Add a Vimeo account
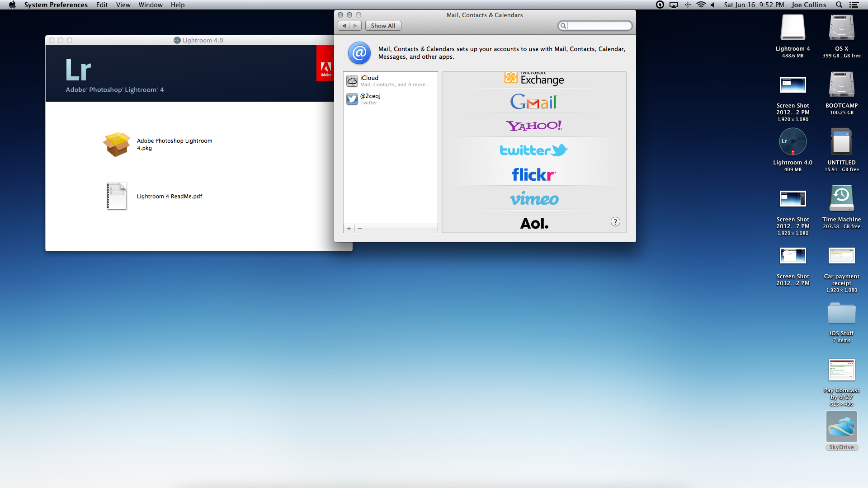This screenshot has height=488, width=868. click(534, 198)
